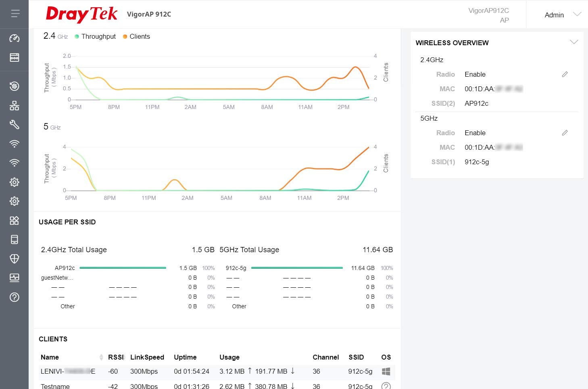Open the dashboard speedometer icon
588x389 pixels.
point(15,38)
